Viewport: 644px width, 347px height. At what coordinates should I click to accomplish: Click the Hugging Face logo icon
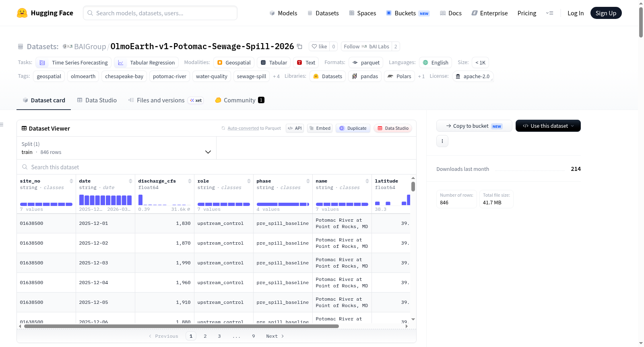coord(22,13)
